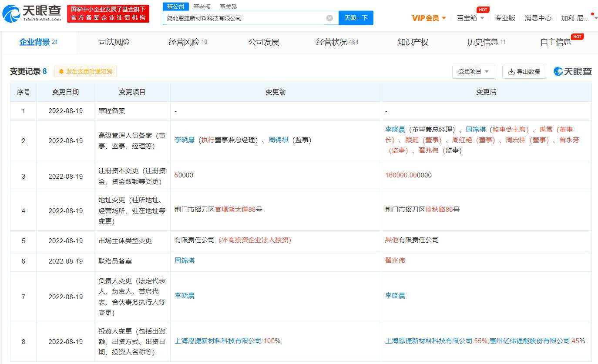This screenshot has width=598, height=364.
Task: Click 周锦祺 link in 联络员备案 row
Action: (x=185, y=260)
